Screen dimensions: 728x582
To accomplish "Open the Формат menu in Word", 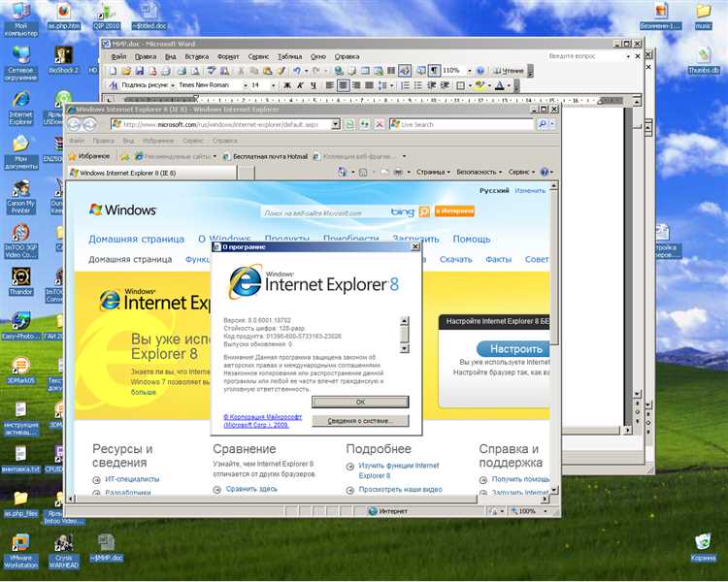I will point(228,56).
